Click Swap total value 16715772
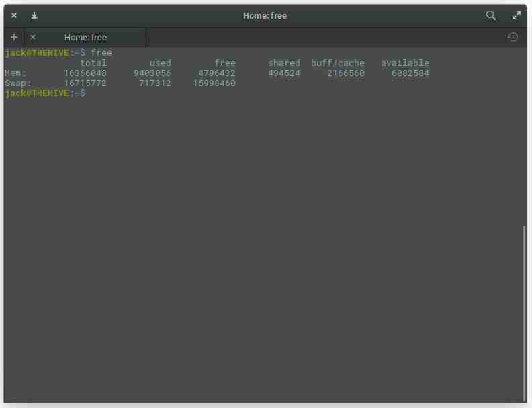532x408 pixels. (x=85, y=83)
